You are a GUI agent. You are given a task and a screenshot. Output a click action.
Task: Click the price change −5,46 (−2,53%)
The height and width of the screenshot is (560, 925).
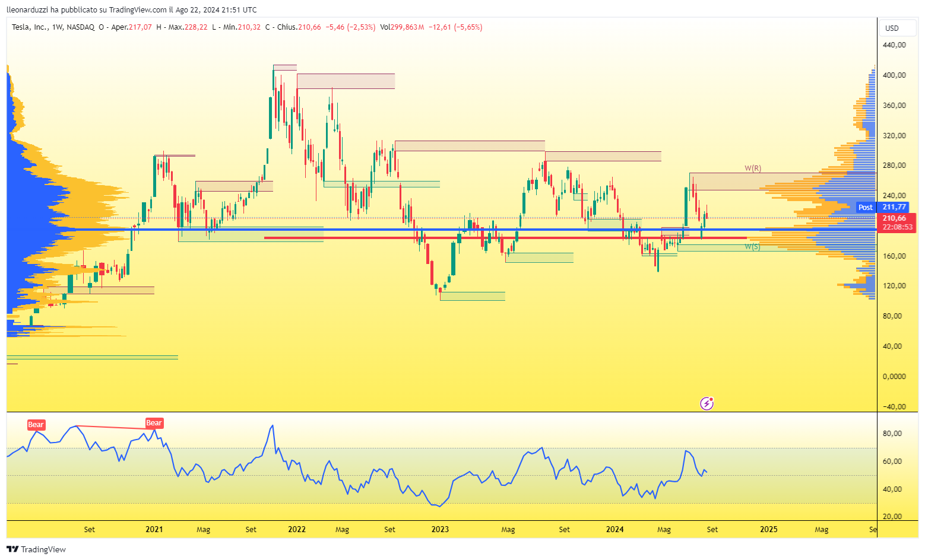[350, 27]
